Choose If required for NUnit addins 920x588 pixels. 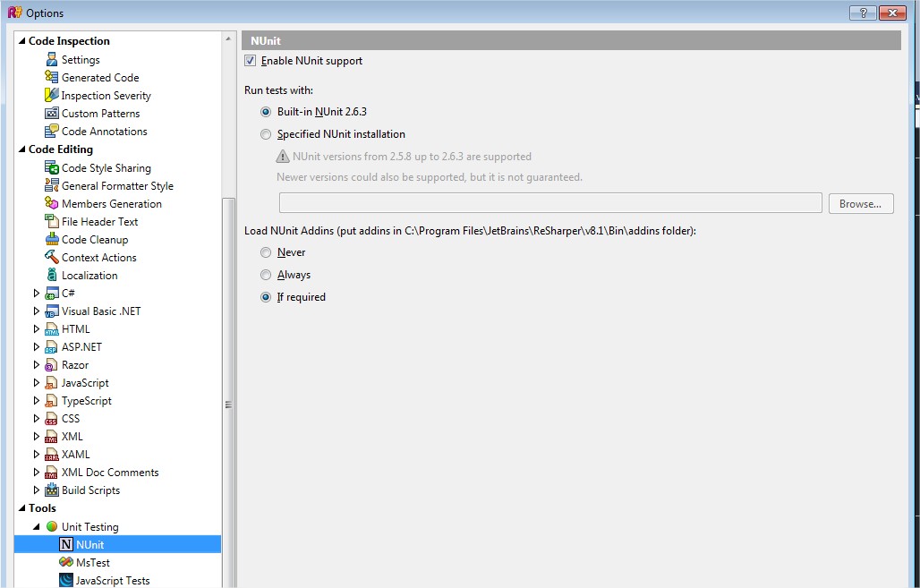[x=266, y=297]
